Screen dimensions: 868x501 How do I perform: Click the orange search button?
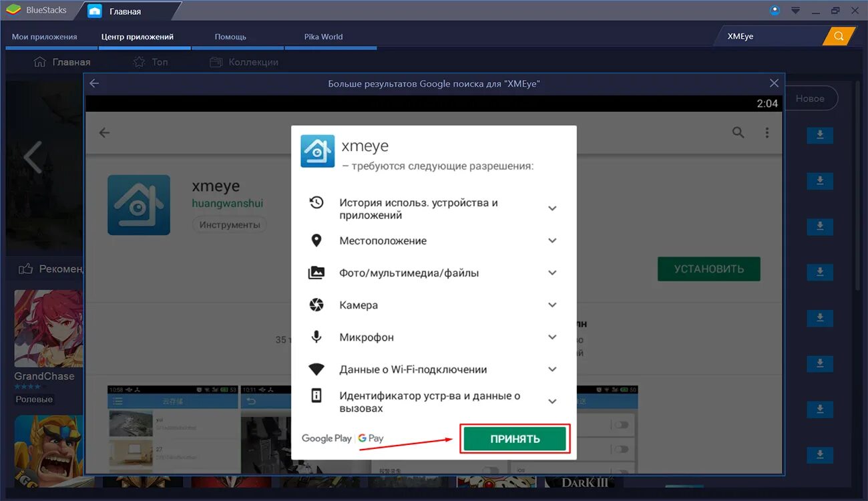click(x=839, y=36)
